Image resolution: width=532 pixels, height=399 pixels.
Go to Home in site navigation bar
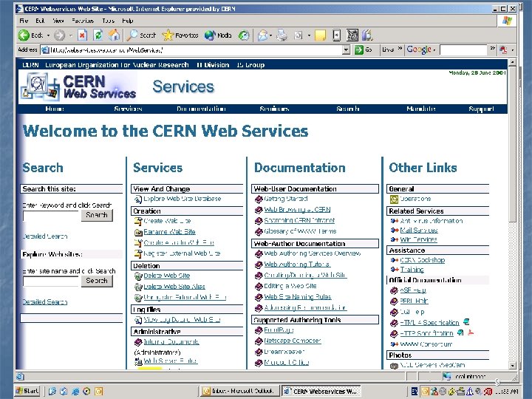point(55,109)
